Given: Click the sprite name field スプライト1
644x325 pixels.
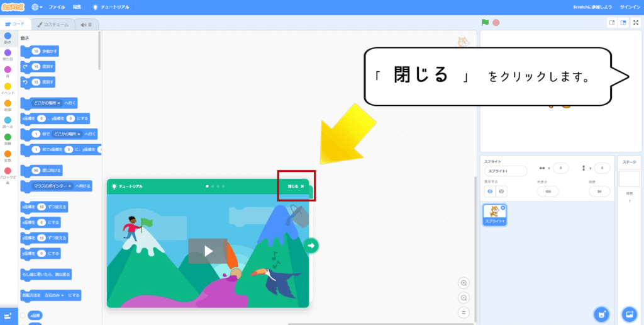Looking at the screenshot, I should point(506,171).
